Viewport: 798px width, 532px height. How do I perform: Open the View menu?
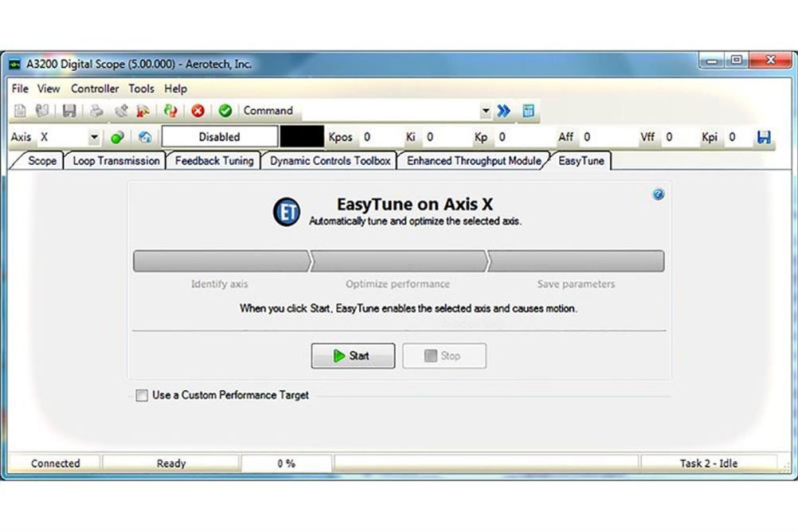click(49, 88)
